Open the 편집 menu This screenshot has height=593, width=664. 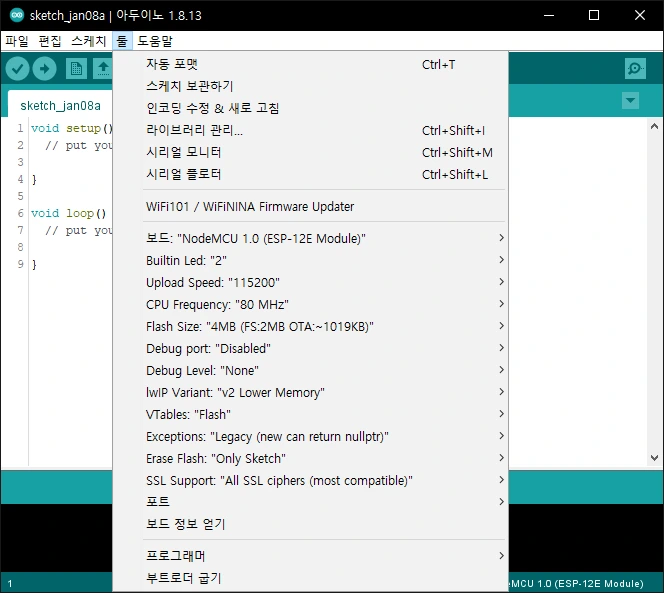50,41
